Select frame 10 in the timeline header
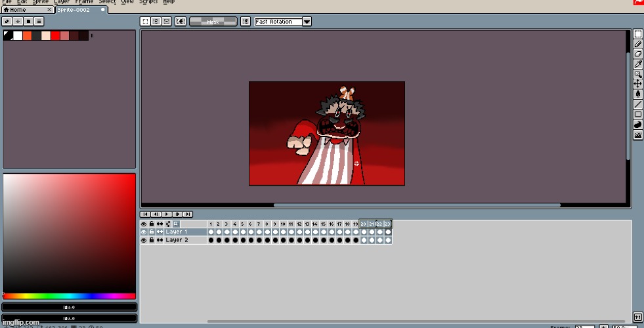 [x=283, y=224]
